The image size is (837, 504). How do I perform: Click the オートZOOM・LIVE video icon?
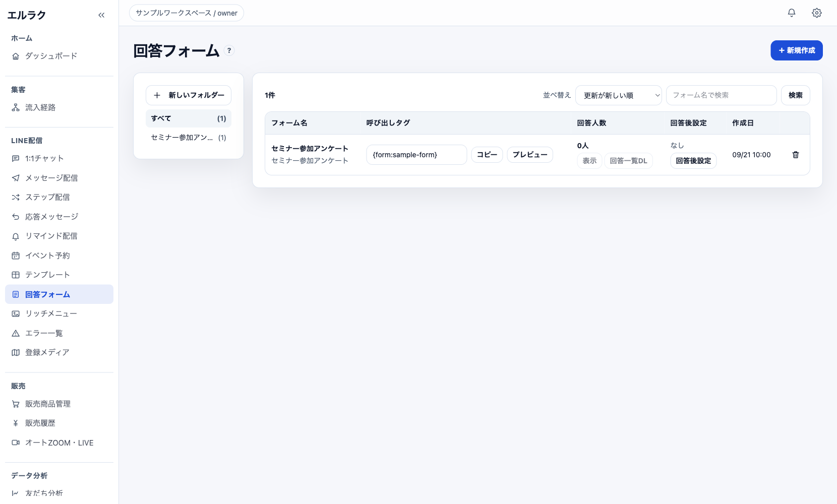16,443
